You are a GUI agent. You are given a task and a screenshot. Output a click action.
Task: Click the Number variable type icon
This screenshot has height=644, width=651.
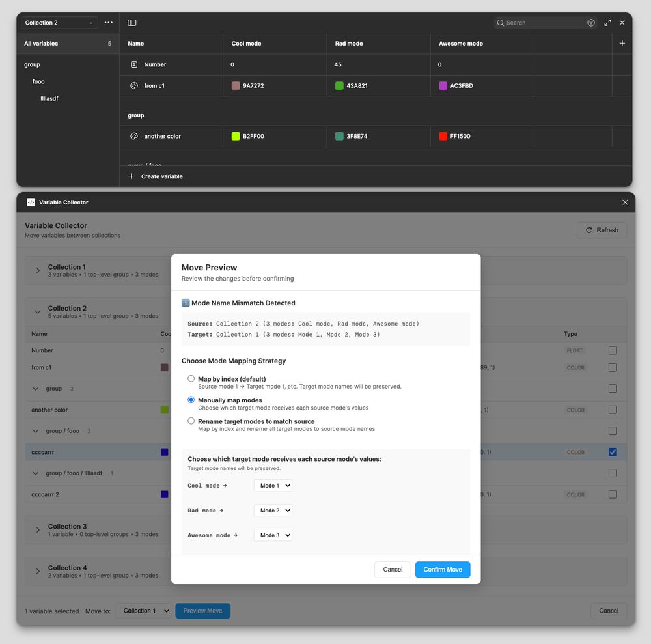[134, 64]
